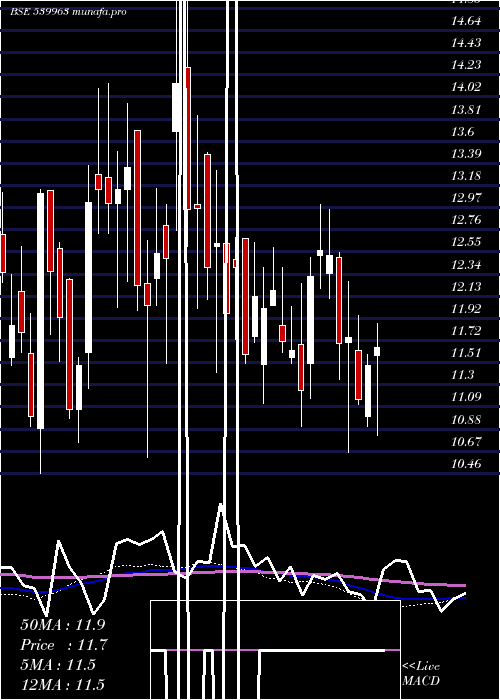Click the 'BSE 539968 munafa.pro' header text

(x=68, y=12)
